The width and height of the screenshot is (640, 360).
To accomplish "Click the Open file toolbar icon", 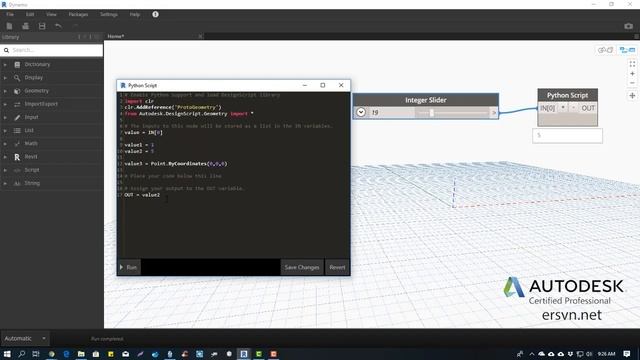I will [25, 26].
